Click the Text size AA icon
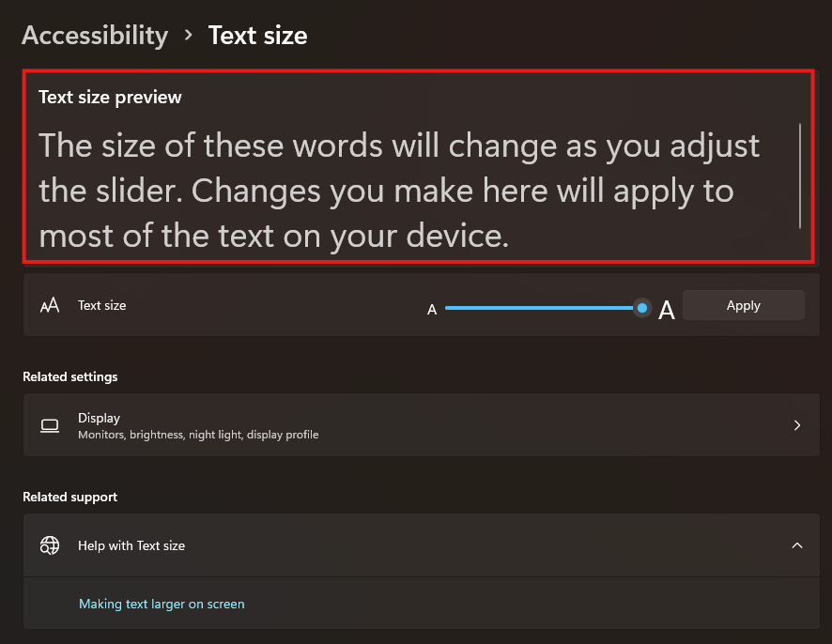This screenshot has width=832, height=644. point(50,305)
